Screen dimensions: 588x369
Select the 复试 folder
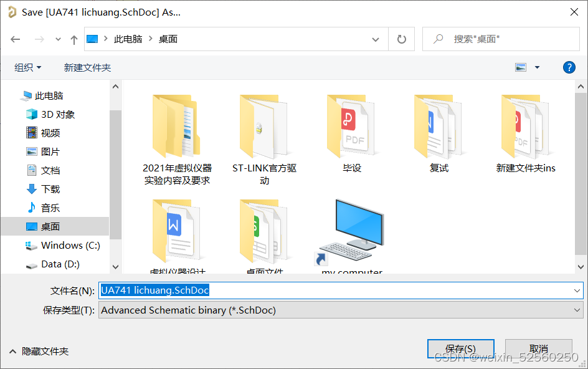click(439, 133)
